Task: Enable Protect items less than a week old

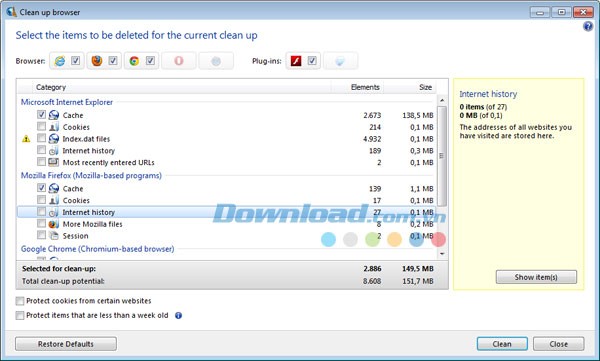Action: tap(20, 315)
